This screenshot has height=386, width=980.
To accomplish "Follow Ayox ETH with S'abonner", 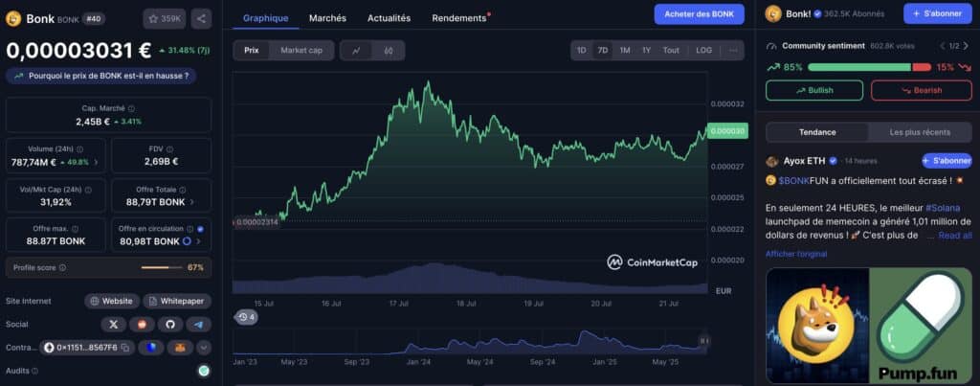I will 947,161.
